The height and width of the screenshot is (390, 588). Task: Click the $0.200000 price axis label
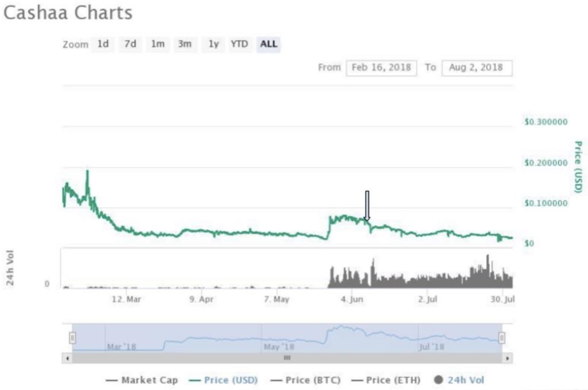point(546,162)
